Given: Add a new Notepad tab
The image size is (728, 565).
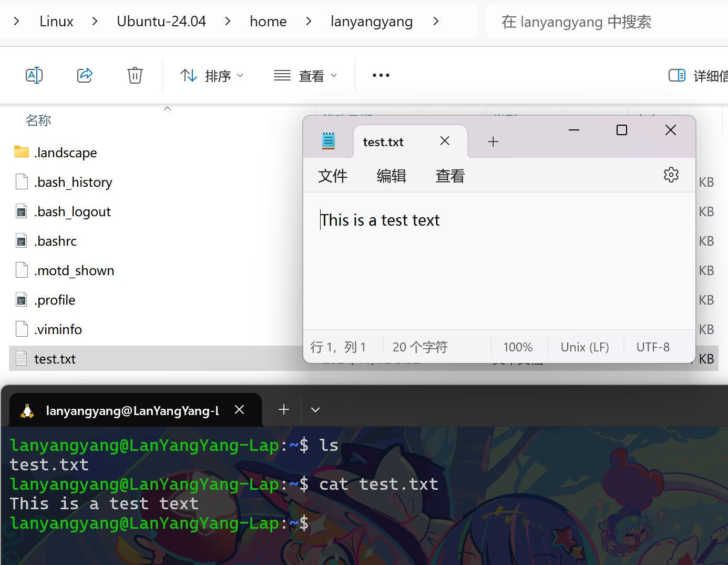Looking at the screenshot, I should [x=493, y=142].
